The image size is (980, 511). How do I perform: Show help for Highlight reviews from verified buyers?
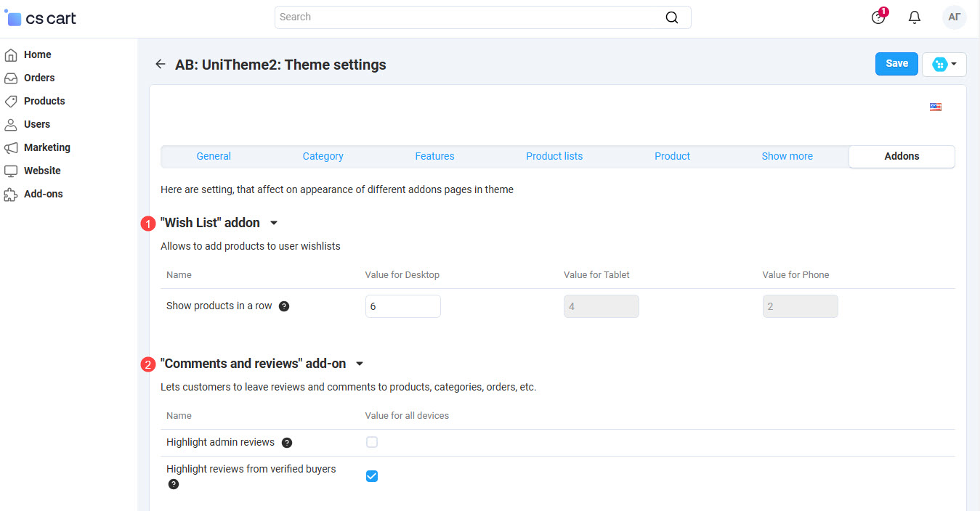[x=174, y=484]
